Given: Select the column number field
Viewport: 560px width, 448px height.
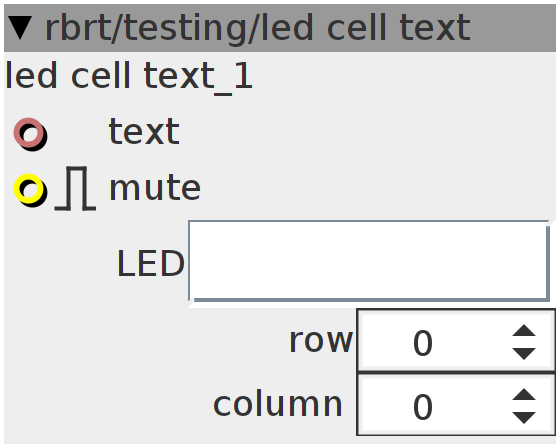Looking at the screenshot, I should 456,404.
